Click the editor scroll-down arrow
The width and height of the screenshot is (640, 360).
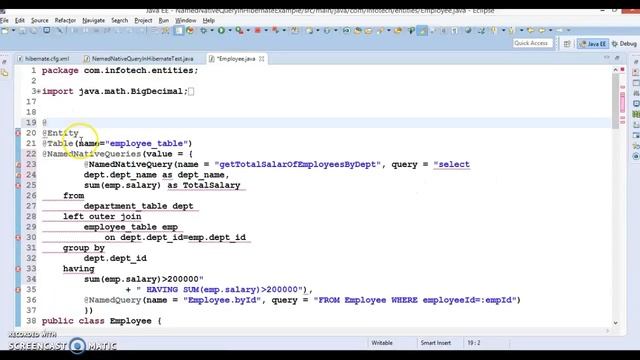pyautogui.click(x=615, y=323)
